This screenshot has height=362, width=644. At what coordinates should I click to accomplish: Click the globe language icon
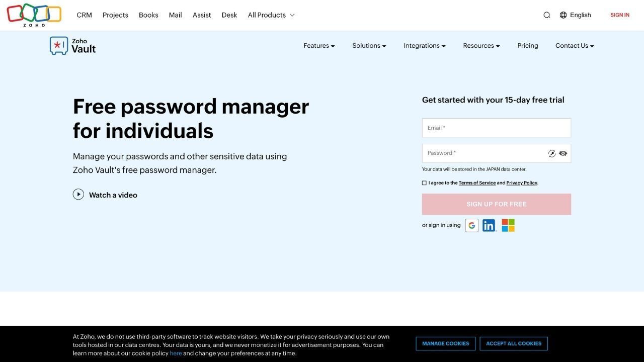tap(563, 15)
